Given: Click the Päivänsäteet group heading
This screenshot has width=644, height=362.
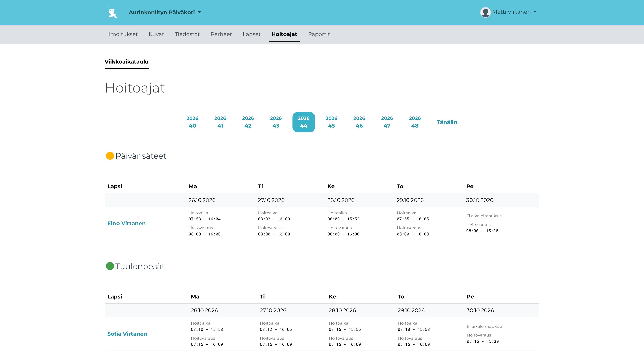Looking at the screenshot, I should coord(141,156).
